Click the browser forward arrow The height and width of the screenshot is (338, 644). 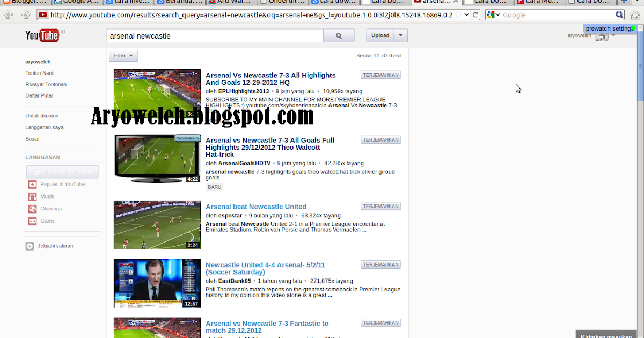25,14
